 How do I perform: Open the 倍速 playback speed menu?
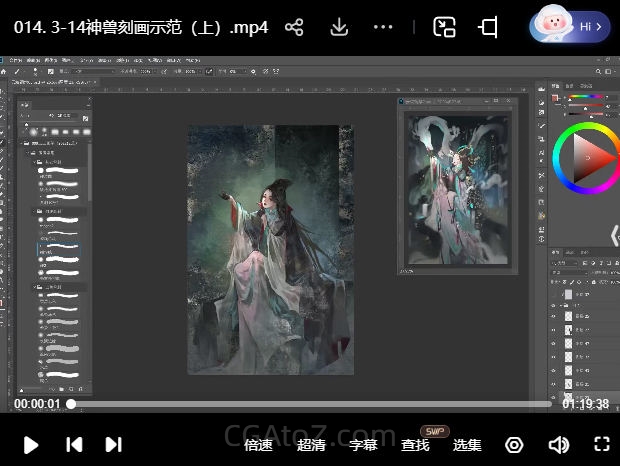point(258,445)
